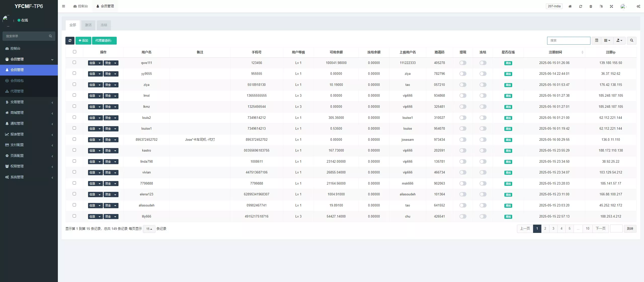Collapse sidebar with hamburger menu icon
This screenshot has width=644, height=282.
(63, 6)
